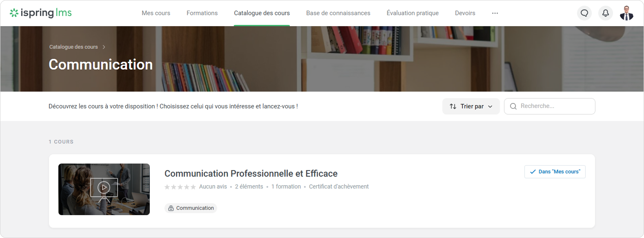Click the star rating icons
This screenshot has height=238, width=644.
180,187
